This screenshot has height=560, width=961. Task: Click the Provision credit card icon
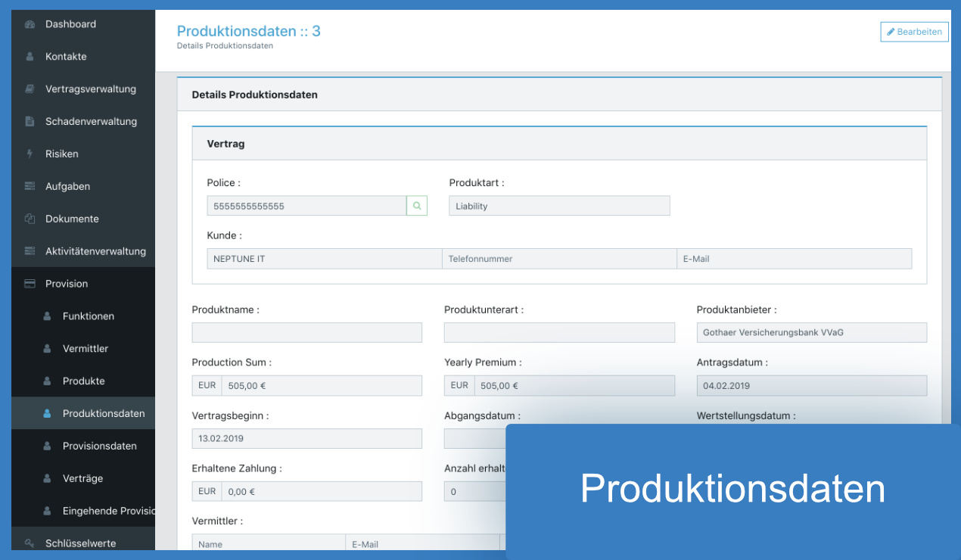[x=30, y=284]
